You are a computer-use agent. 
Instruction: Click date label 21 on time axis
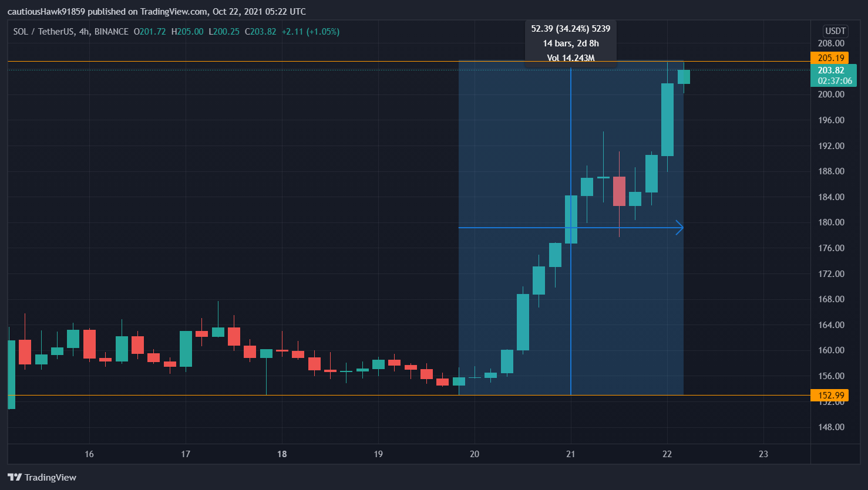click(570, 454)
